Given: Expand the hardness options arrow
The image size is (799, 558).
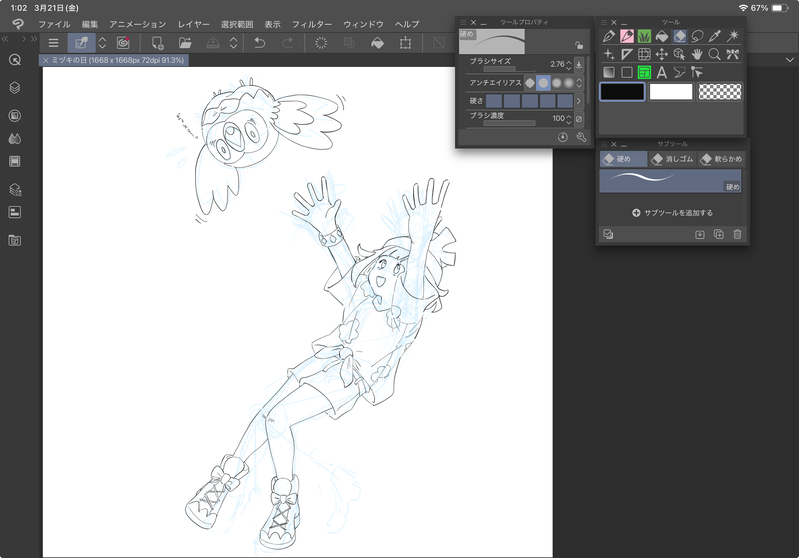Looking at the screenshot, I should click(x=579, y=101).
